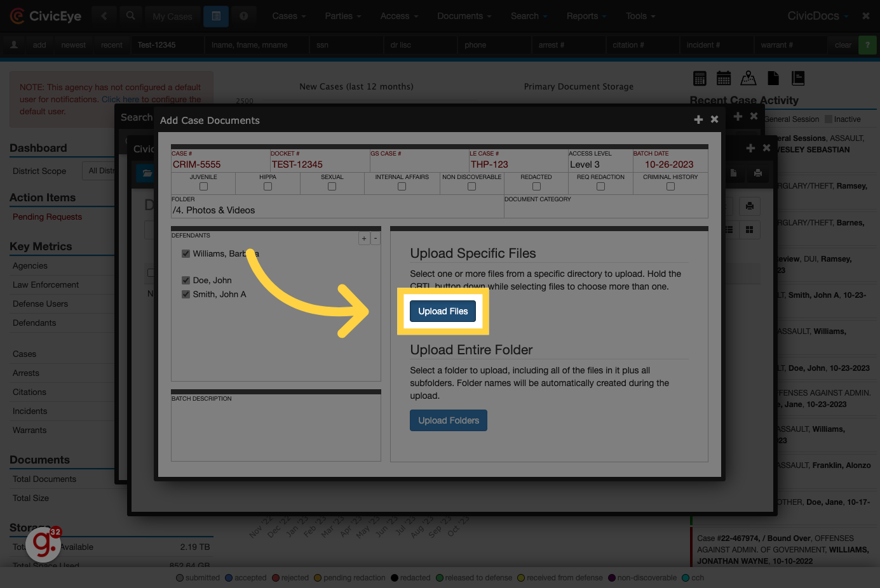880x588 pixels.
Task: Uncheck defendant Williams, Barbara
Action: (186, 253)
